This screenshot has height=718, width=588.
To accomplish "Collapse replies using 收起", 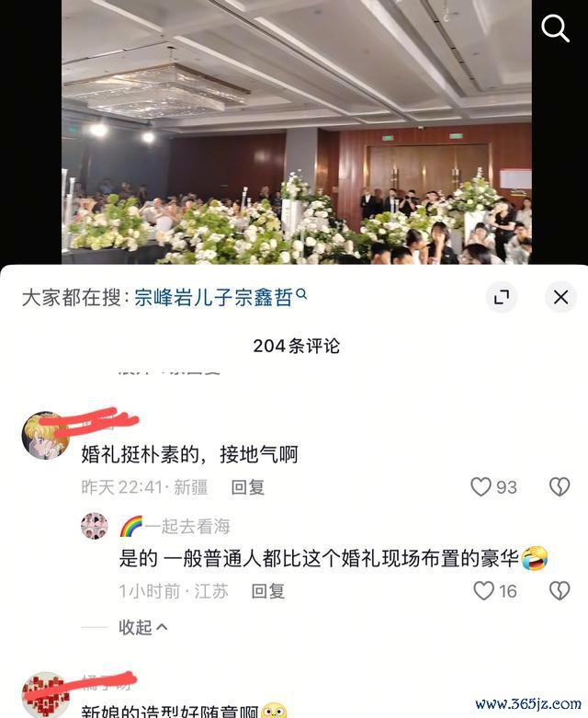I will (x=142, y=627).
